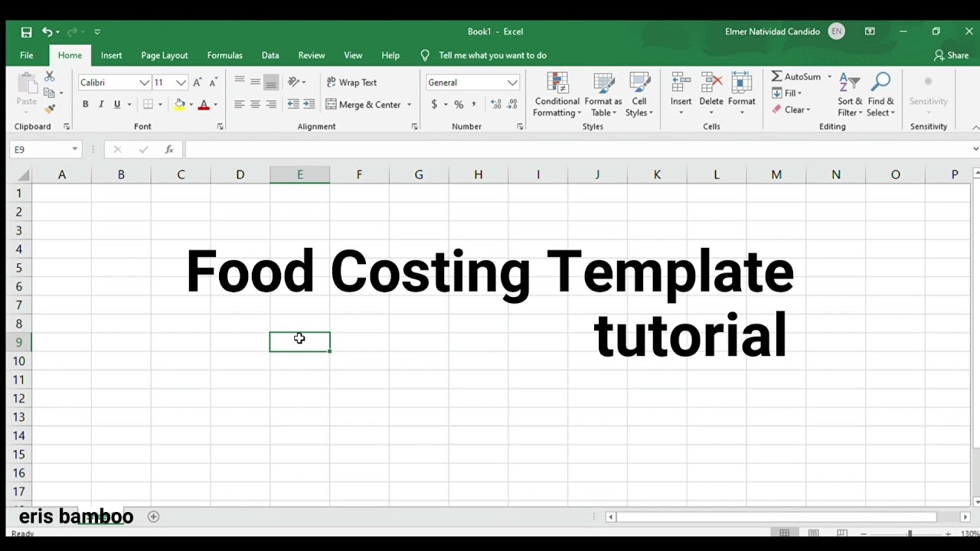Switch to the Data tab
The image size is (980, 551).
(x=270, y=55)
